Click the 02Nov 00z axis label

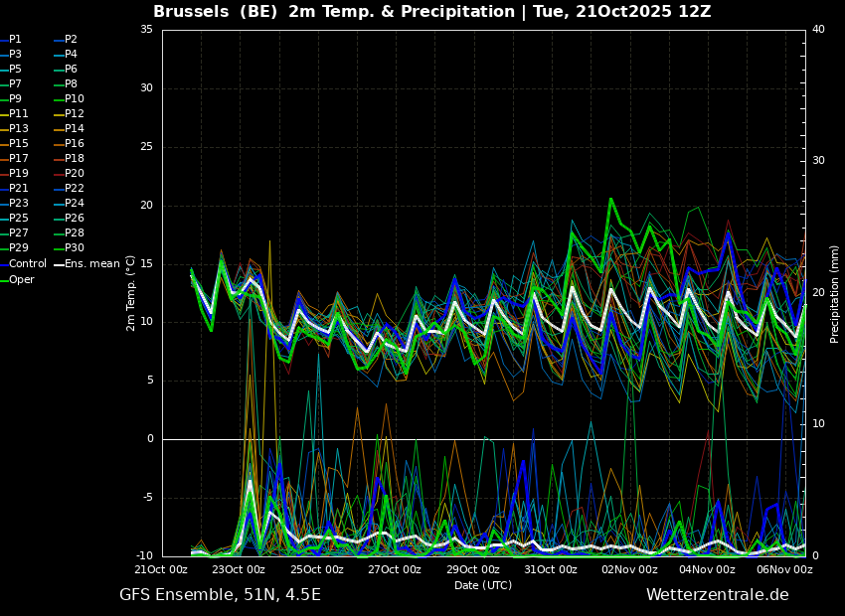628,569
